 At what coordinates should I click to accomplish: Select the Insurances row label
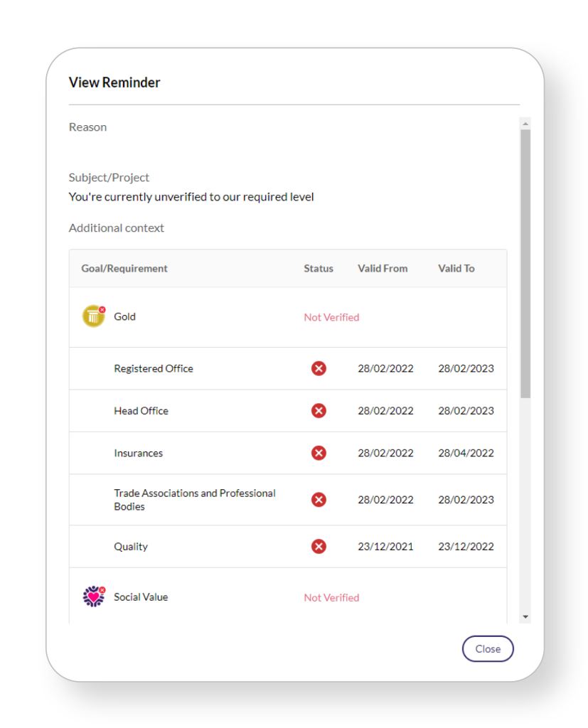click(x=138, y=454)
